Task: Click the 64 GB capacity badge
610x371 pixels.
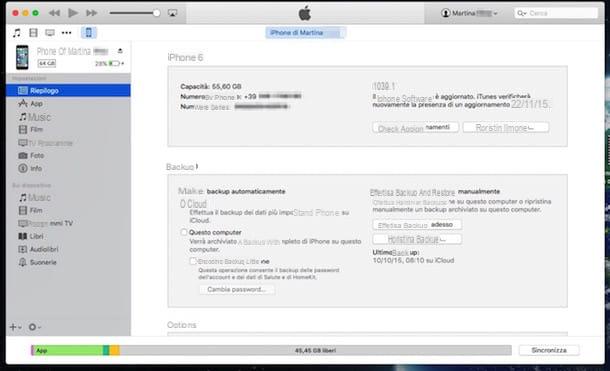Action: pyautogui.click(x=47, y=63)
